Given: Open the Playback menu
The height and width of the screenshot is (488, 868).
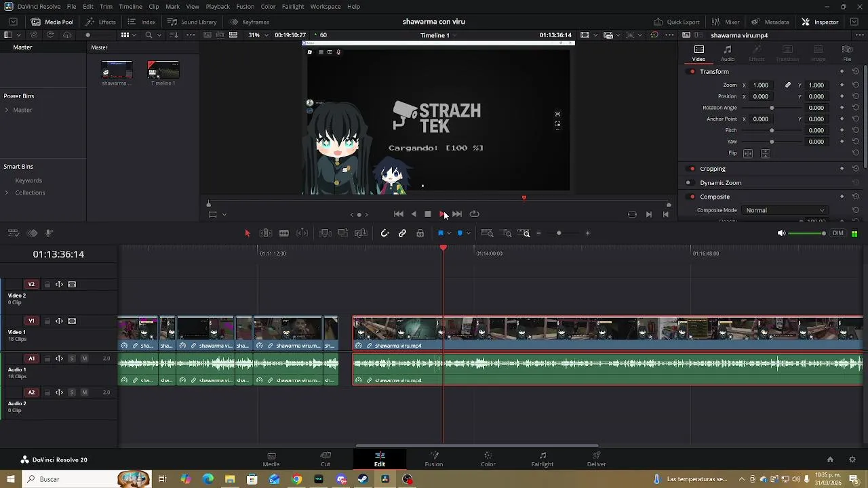Looking at the screenshot, I should pos(218,7).
